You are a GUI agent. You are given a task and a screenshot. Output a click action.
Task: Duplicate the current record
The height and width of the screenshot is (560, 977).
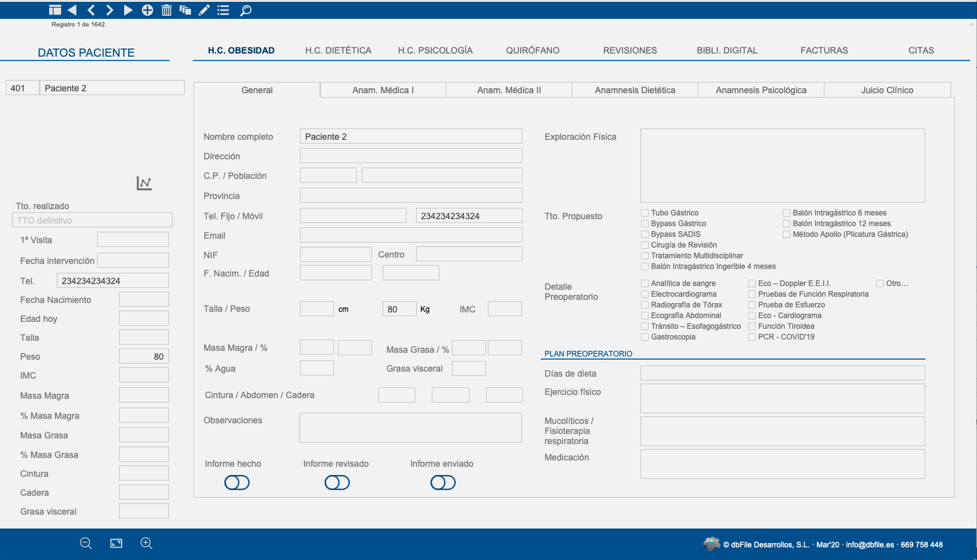point(185,10)
